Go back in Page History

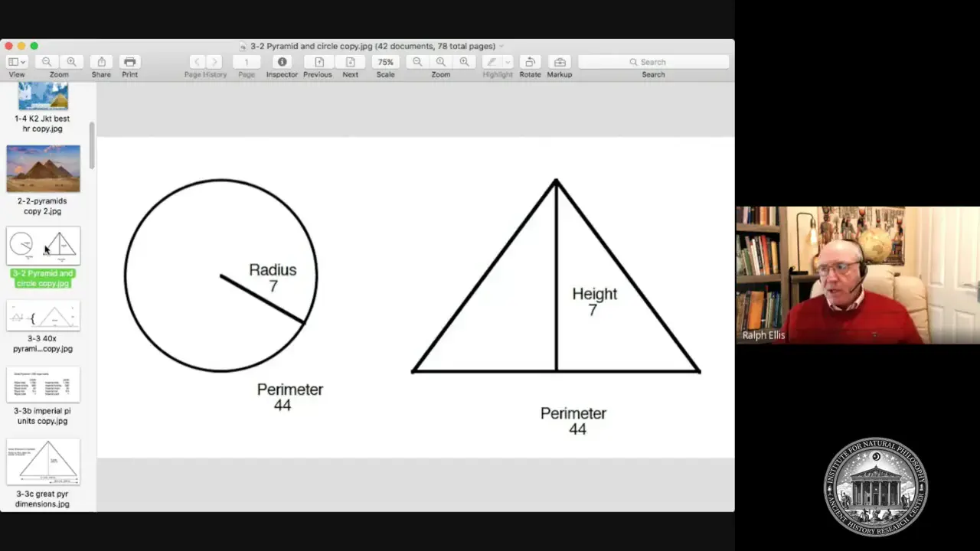[x=197, y=62]
